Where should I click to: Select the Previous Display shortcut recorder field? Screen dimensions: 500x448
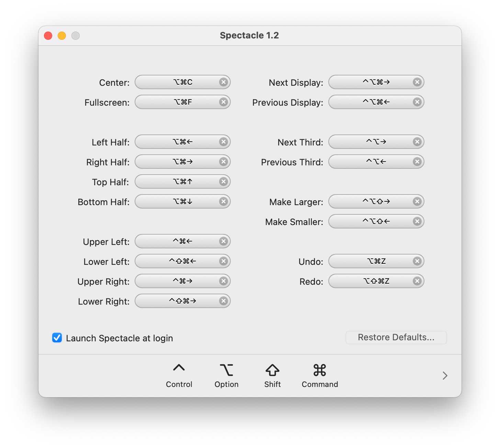tap(376, 102)
